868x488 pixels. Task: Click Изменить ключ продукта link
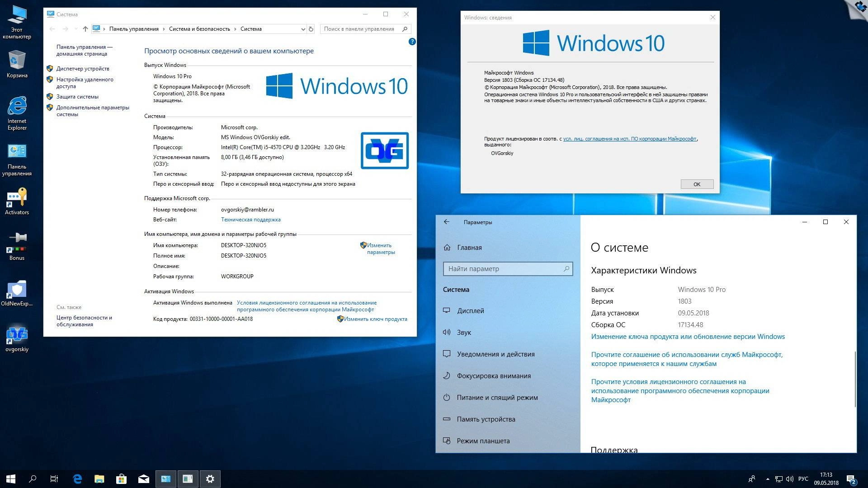tap(375, 319)
